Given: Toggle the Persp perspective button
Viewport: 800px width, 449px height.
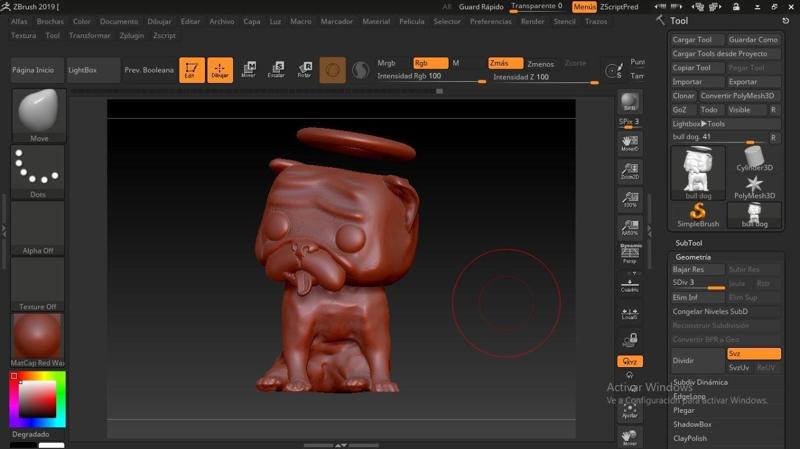Looking at the screenshot, I should 629,255.
